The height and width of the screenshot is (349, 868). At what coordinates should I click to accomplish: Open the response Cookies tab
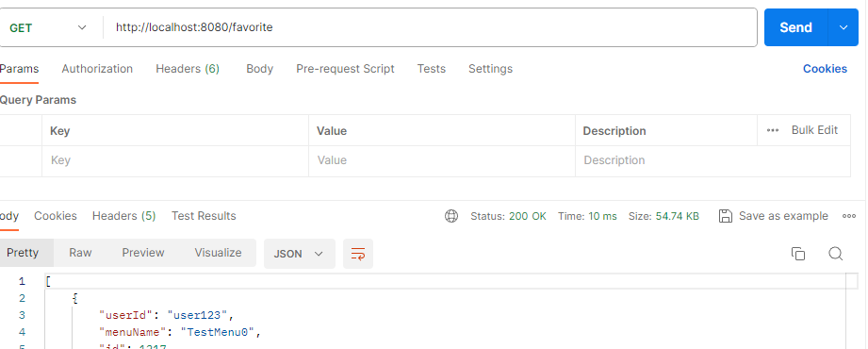coord(56,216)
